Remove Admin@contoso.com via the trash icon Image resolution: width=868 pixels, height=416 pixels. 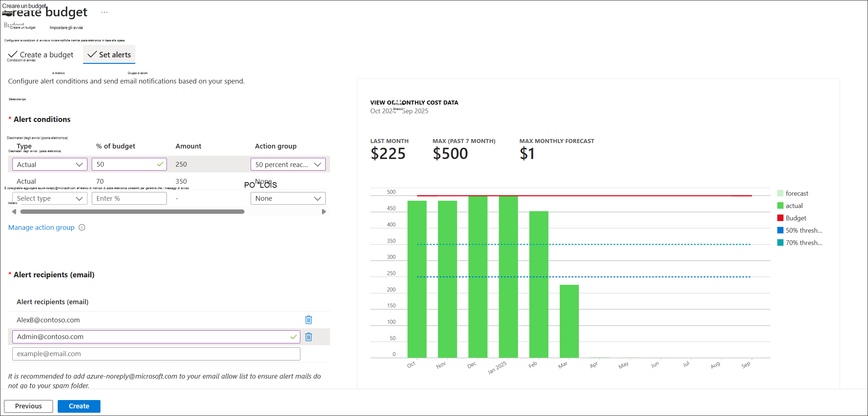tap(308, 337)
